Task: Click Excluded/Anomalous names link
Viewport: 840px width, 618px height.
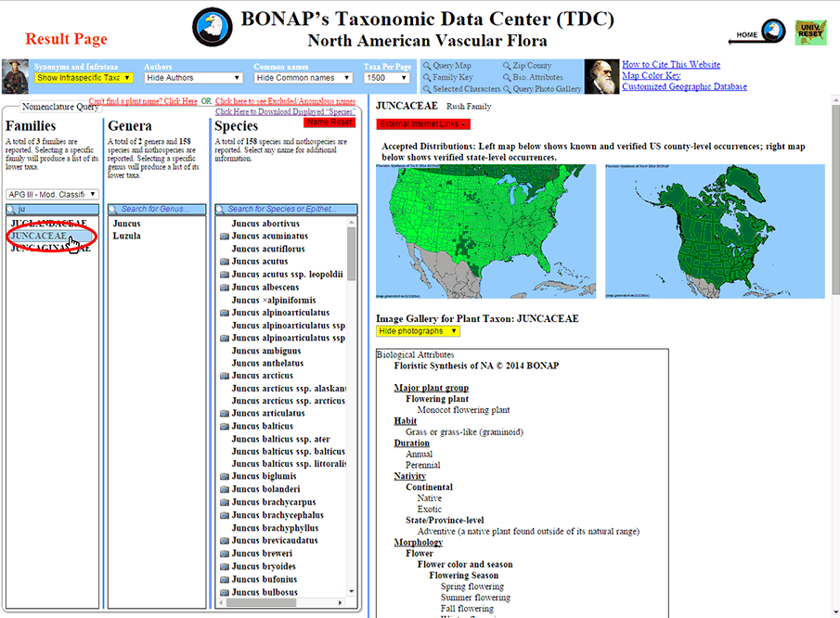Action: 285,101
